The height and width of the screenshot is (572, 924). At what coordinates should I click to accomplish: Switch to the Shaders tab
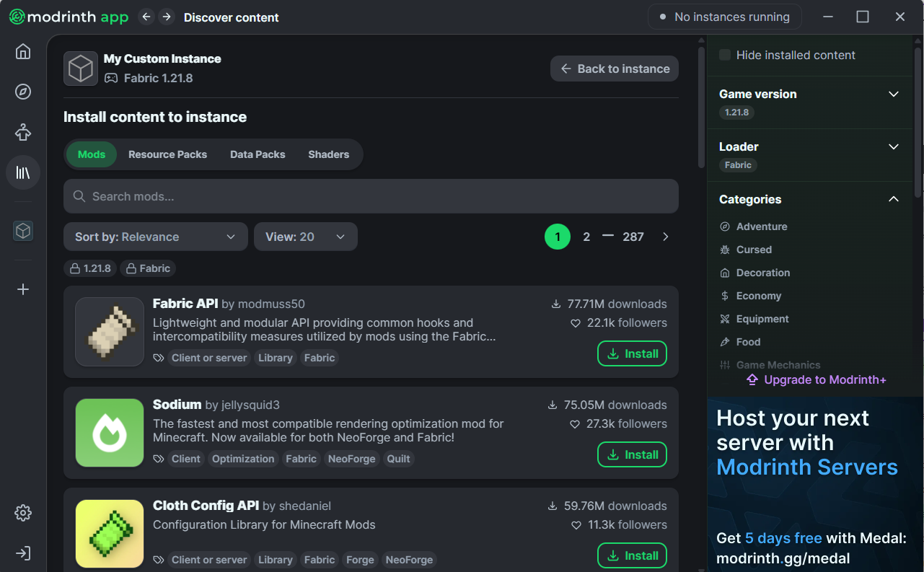point(328,154)
